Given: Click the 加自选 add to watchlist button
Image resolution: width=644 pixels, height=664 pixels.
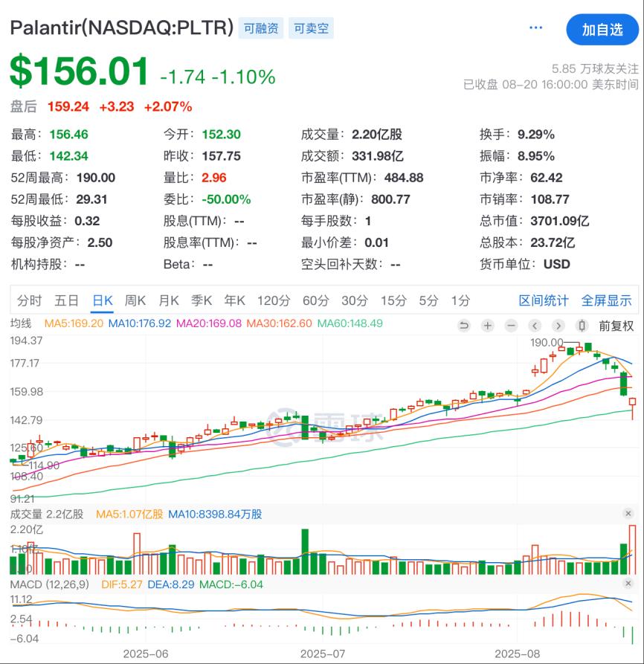Looking at the screenshot, I should pyautogui.click(x=602, y=30).
